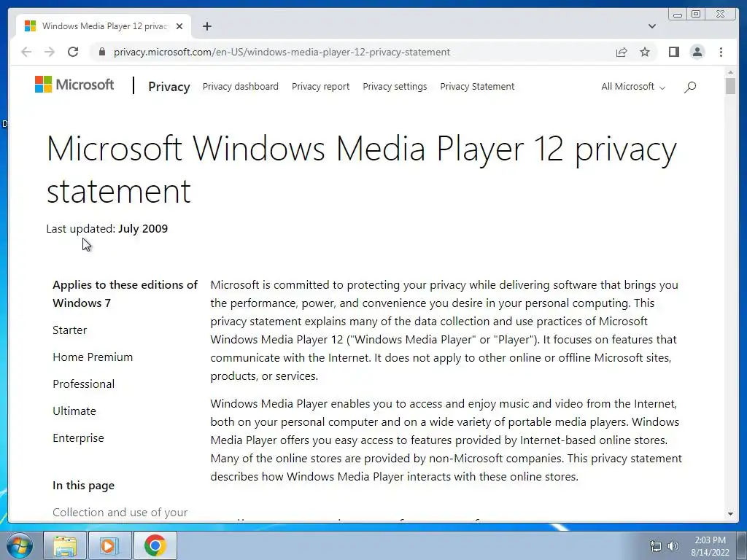
Task: Click the search magnifier on Microsoft site
Action: (690, 87)
